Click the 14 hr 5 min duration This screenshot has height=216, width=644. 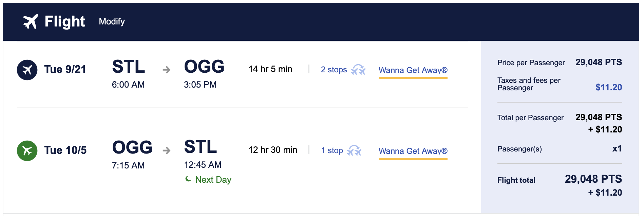[x=270, y=69]
